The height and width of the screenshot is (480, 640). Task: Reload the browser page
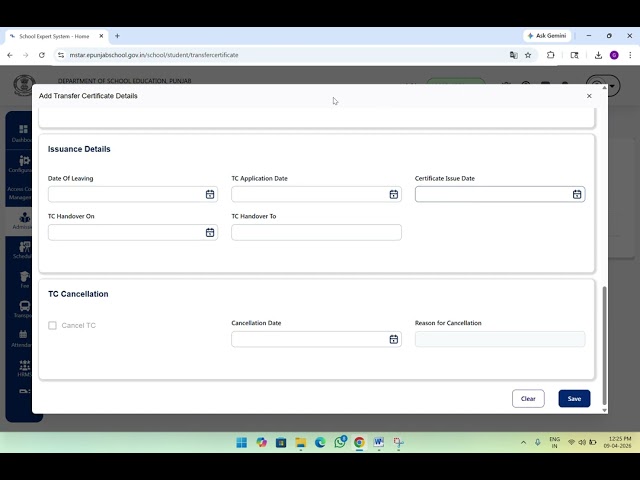pyautogui.click(x=42, y=55)
